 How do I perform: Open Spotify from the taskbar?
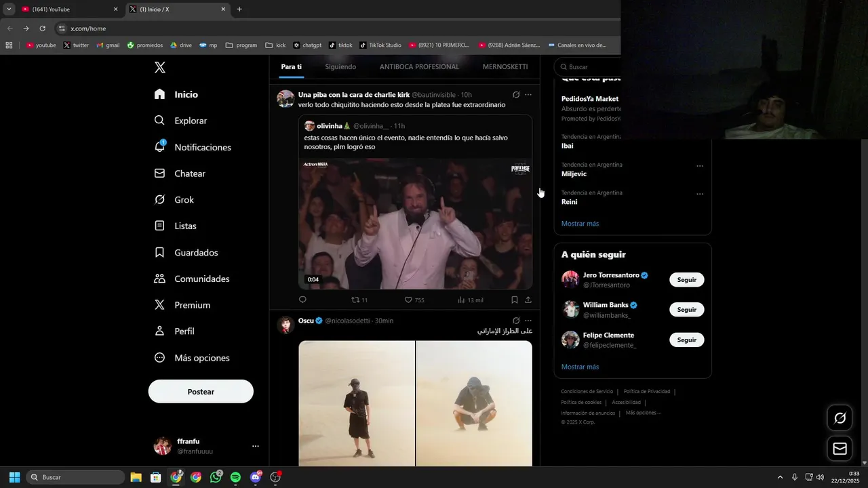[235, 477]
